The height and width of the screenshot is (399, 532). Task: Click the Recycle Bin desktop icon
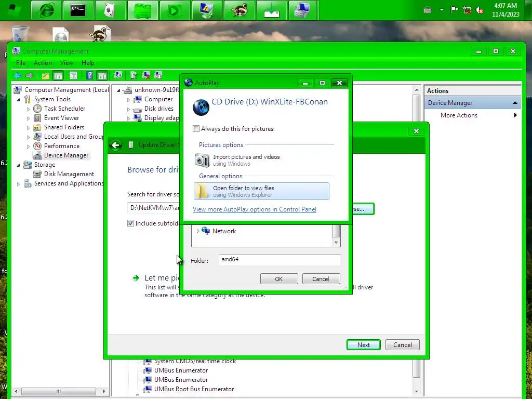pos(20,33)
